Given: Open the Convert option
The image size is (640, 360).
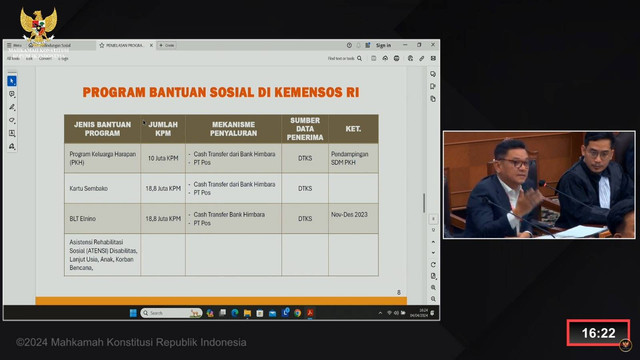Looking at the screenshot, I should (45, 58).
